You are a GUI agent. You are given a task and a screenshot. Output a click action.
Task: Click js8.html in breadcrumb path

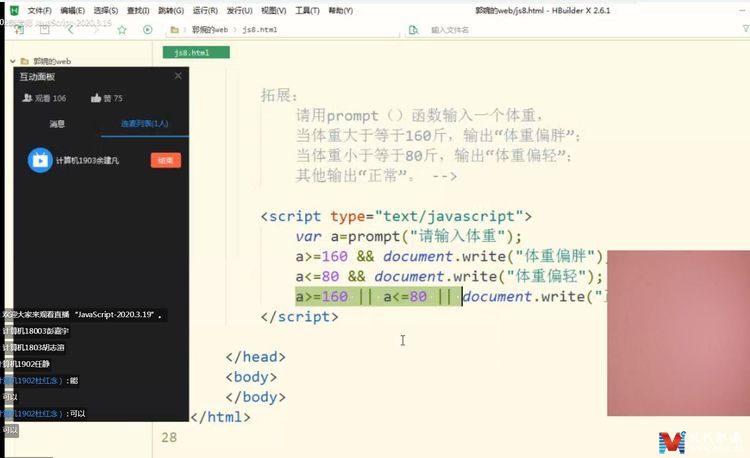(x=260, y=30)
